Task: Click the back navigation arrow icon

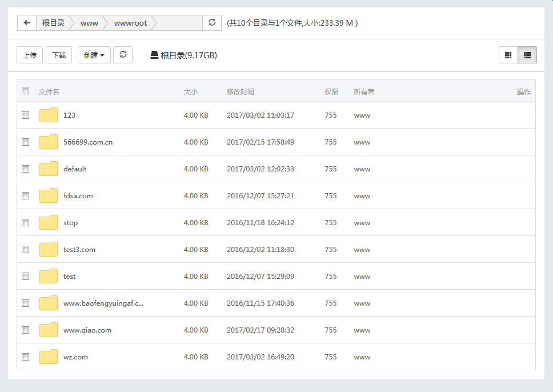Action: click(x=27, y=23)
